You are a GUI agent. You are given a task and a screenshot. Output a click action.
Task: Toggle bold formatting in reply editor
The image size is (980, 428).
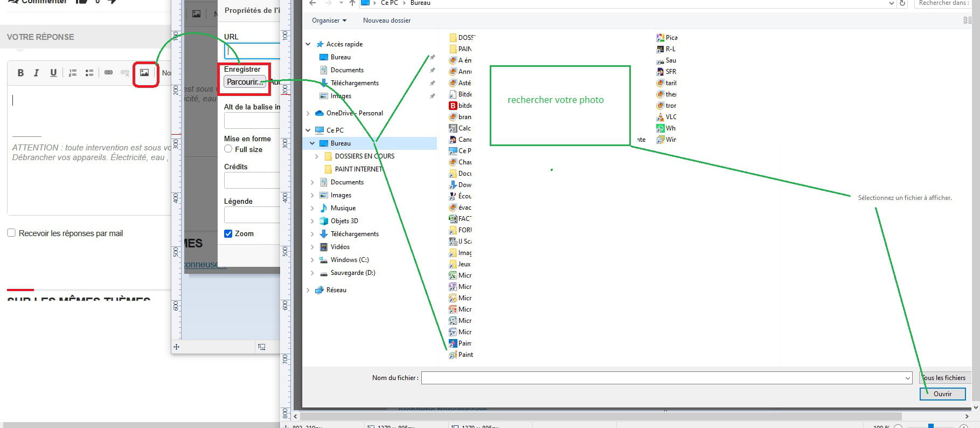[20, 73]
